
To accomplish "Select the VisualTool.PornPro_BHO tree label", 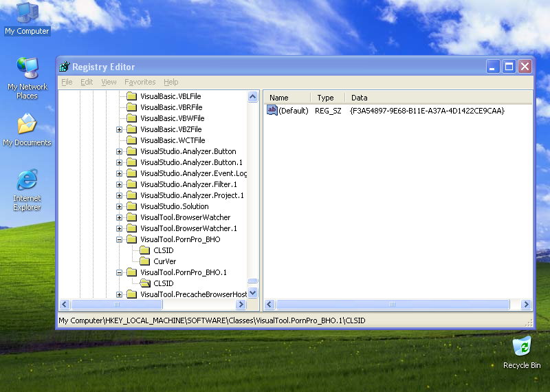I will [x=180, y=239].
